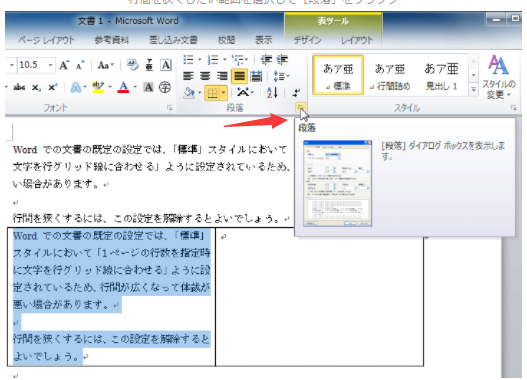Click the shading paint bucket icon
This screenshot has height=380, width=527.
coord(189,92)
